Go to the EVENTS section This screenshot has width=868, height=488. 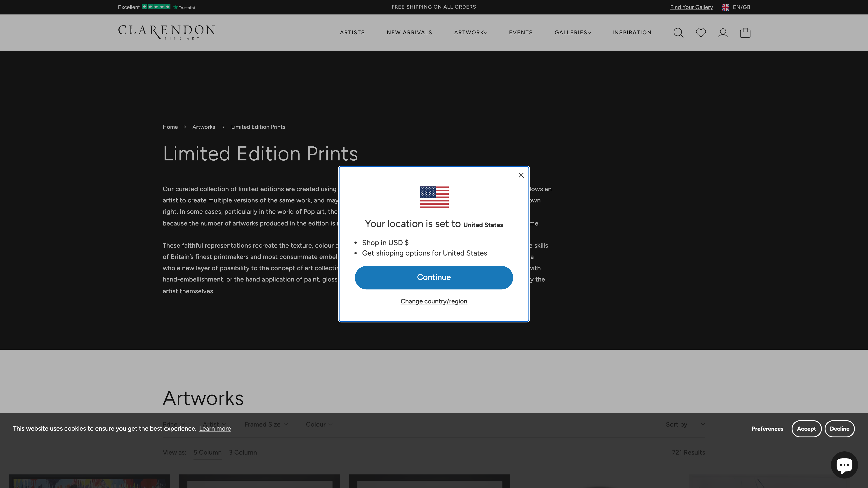click(x=521, y=32)
